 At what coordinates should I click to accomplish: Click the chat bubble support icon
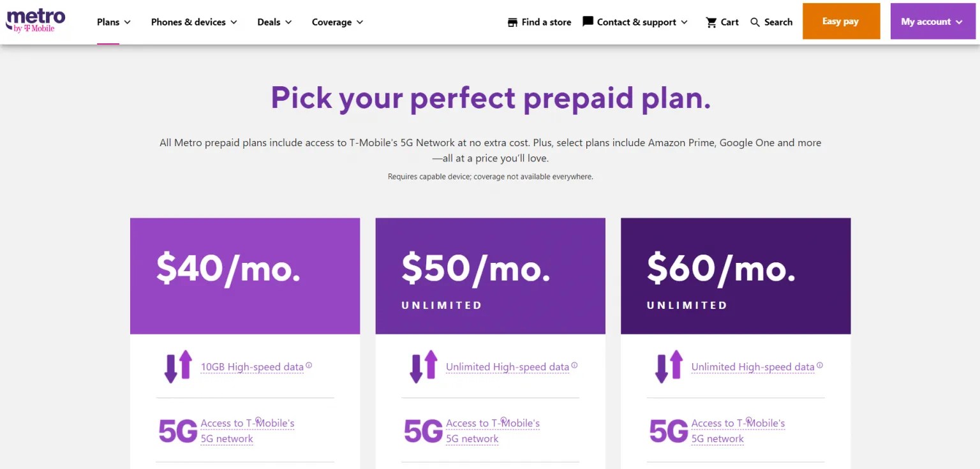(x=588, y=22)
